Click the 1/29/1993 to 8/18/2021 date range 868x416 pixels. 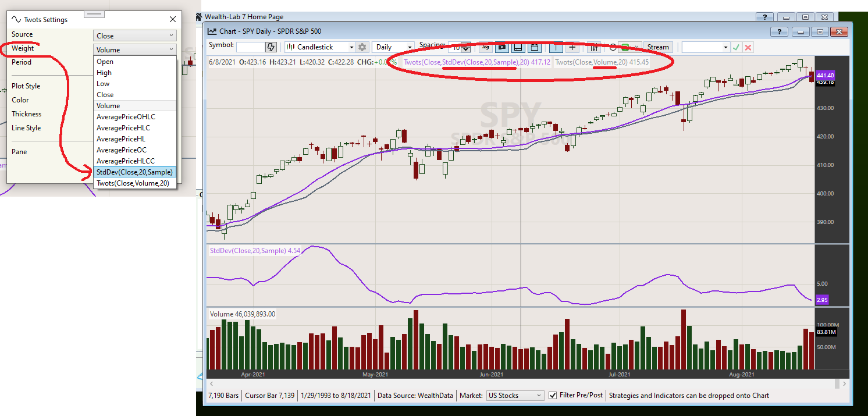click(x=336, y=396)
